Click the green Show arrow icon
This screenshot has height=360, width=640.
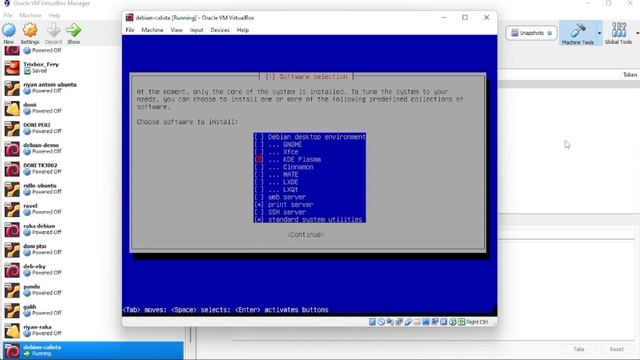(x=74, y=30)
